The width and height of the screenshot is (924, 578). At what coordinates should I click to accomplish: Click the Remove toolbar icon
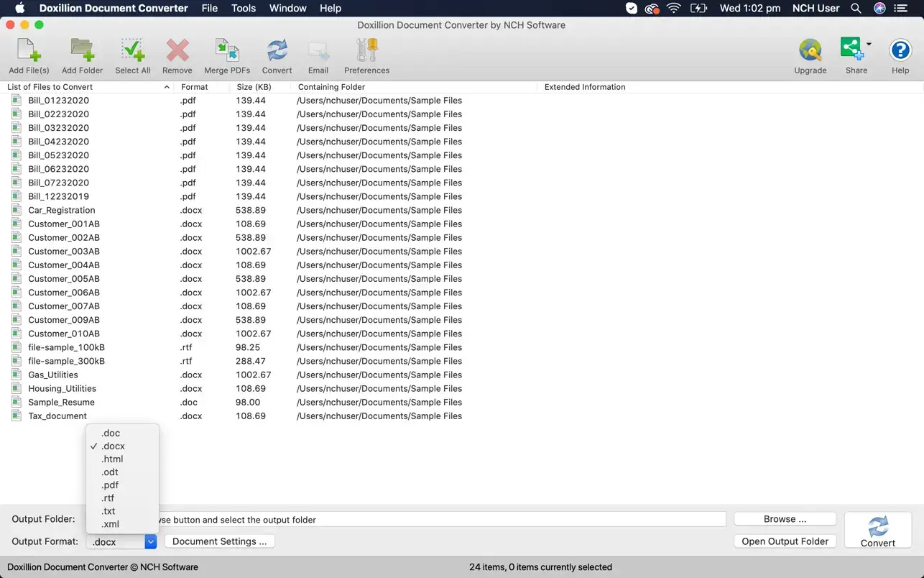tap(177, 56)
